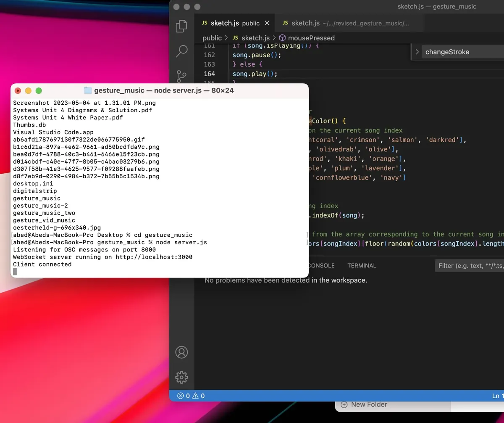The width and height of the screenshot is (504, 423).
Task: Click the New Folder button
Action: (x=364, y=404)
